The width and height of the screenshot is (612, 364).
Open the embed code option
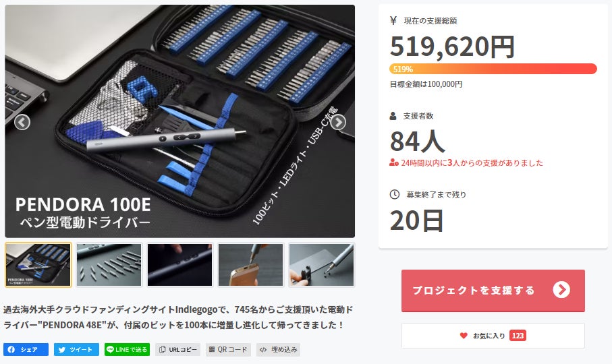tap(279, 350)
